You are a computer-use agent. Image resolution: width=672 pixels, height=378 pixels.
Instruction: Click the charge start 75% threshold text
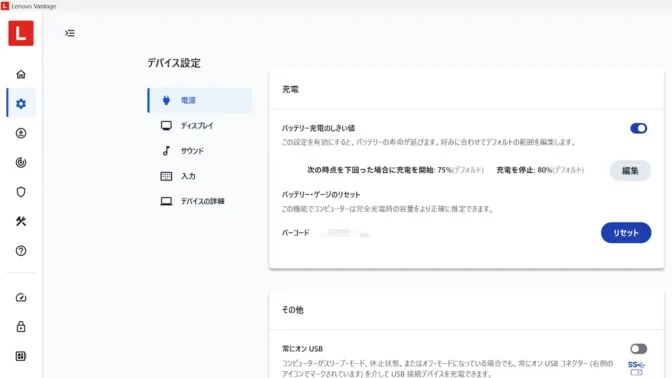point(395,170)
